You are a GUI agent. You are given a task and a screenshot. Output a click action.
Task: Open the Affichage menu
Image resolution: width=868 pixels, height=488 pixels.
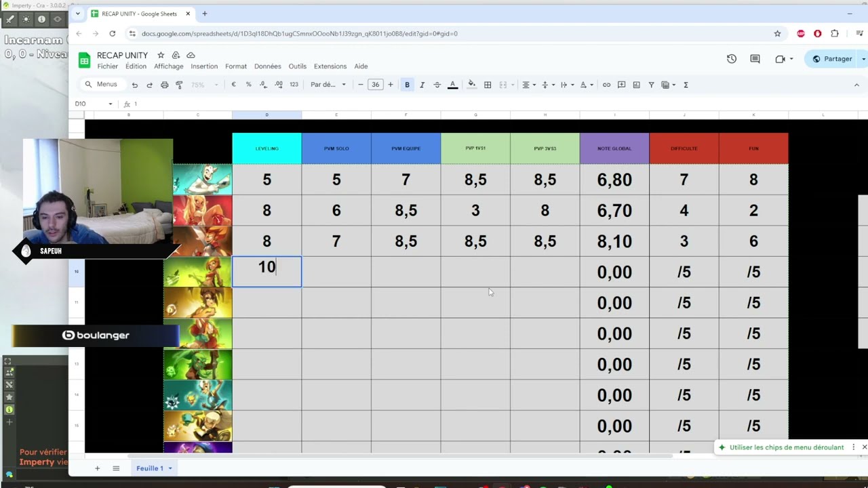[x=168, y=66]
